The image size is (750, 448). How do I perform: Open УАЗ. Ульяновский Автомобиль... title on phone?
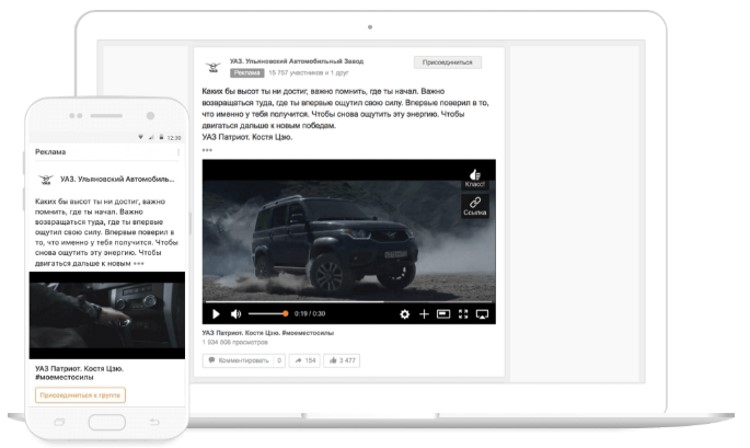click(x=117, y=179)
